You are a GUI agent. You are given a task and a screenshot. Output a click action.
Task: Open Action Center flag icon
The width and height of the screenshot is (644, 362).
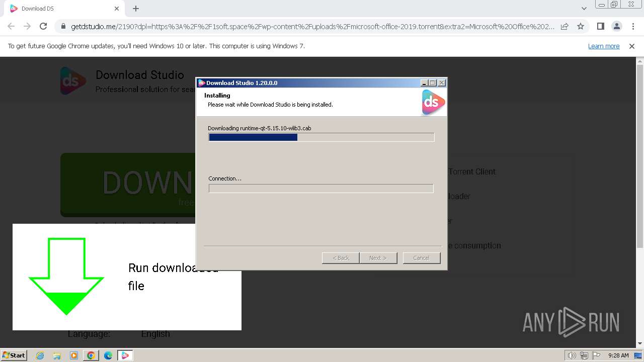pos(596,355)
